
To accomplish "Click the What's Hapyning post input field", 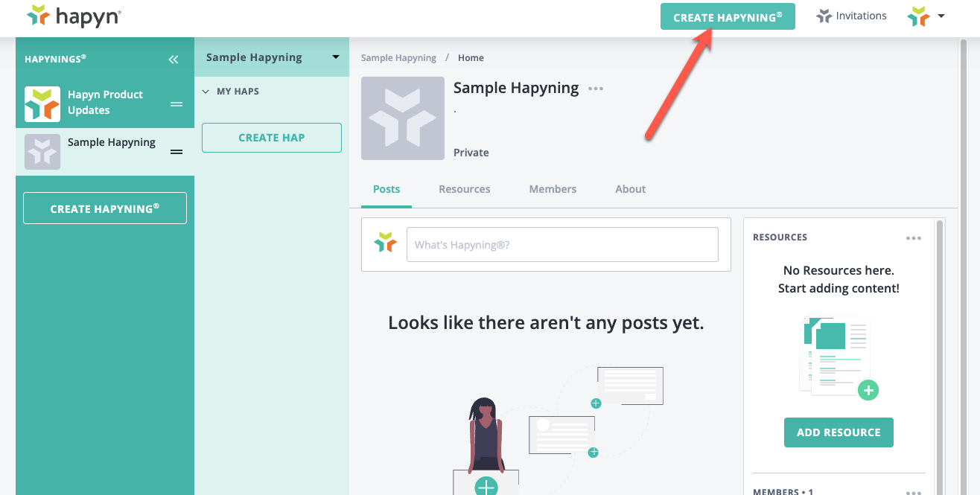I will [x=562, y=245].
